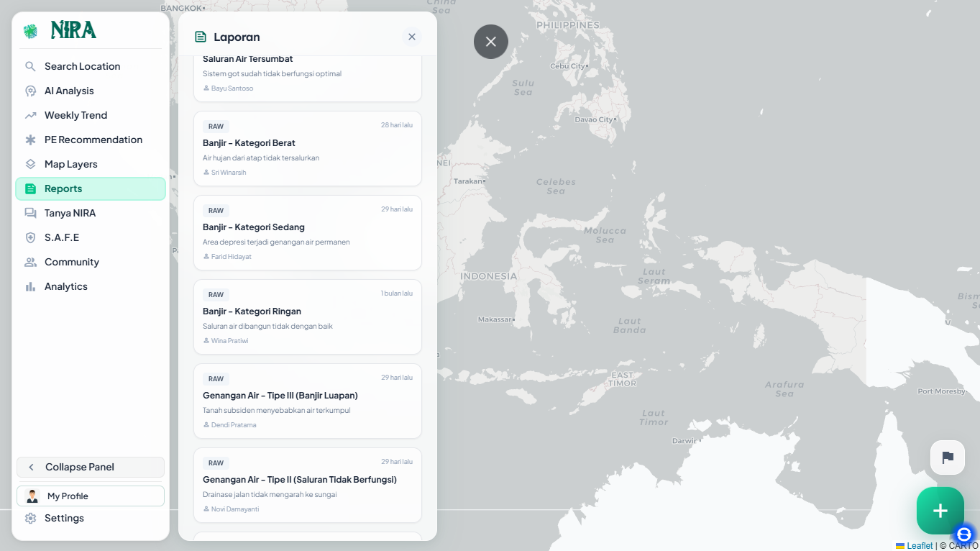The width and height of the screenshot is (980, 551).
Task: Go to the S.A.F.E section
Action: click(91, 237)
